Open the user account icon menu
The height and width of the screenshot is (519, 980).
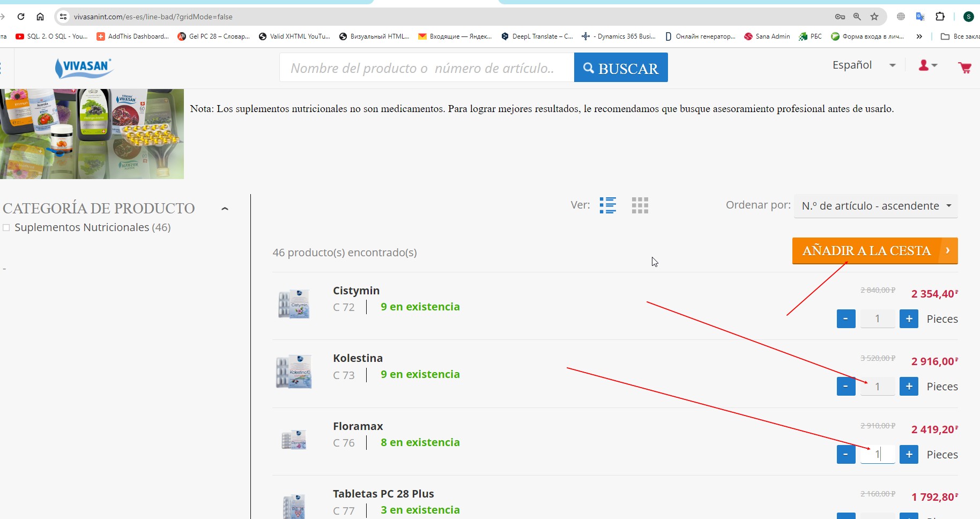click(x=928, y=65)
